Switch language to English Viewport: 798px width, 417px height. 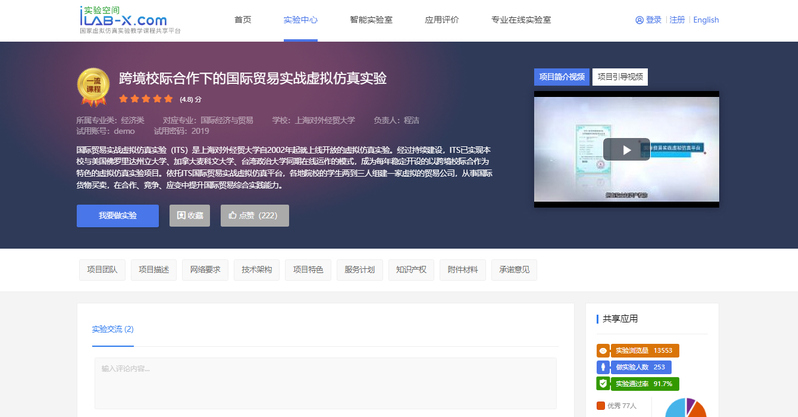click(705, 20)
